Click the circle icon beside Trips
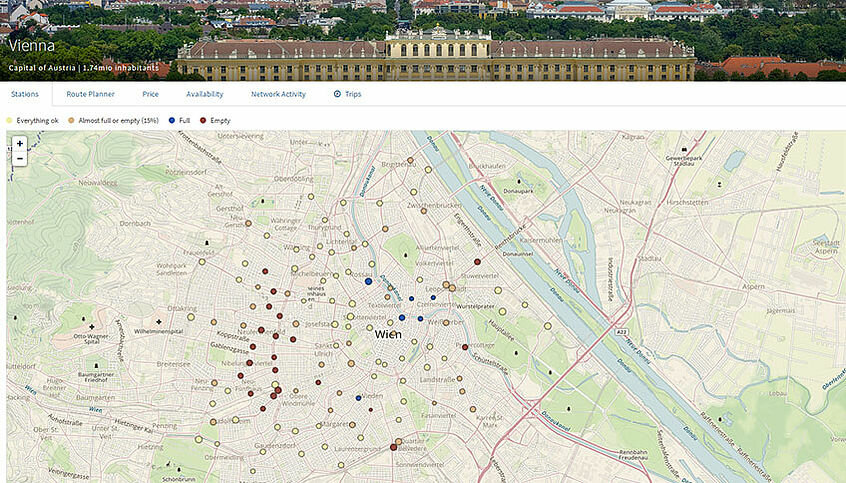Screen dimensions: 846x483 click(337, 94)
